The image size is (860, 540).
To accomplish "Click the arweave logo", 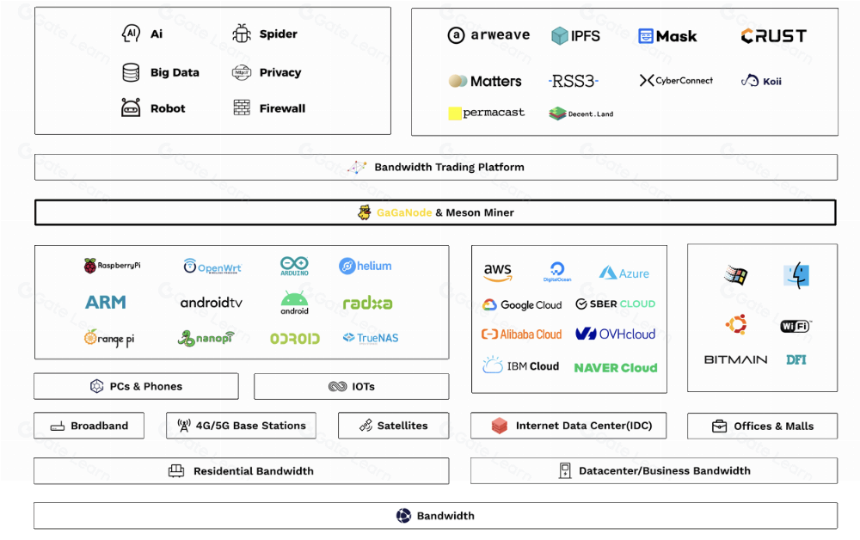I will tap(489, 35).
